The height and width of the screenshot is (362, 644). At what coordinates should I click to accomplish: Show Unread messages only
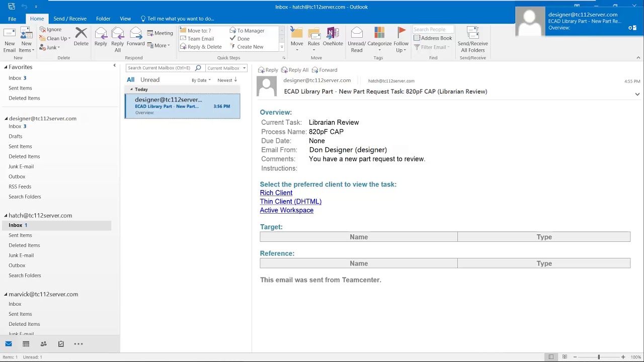coord(150,80)
